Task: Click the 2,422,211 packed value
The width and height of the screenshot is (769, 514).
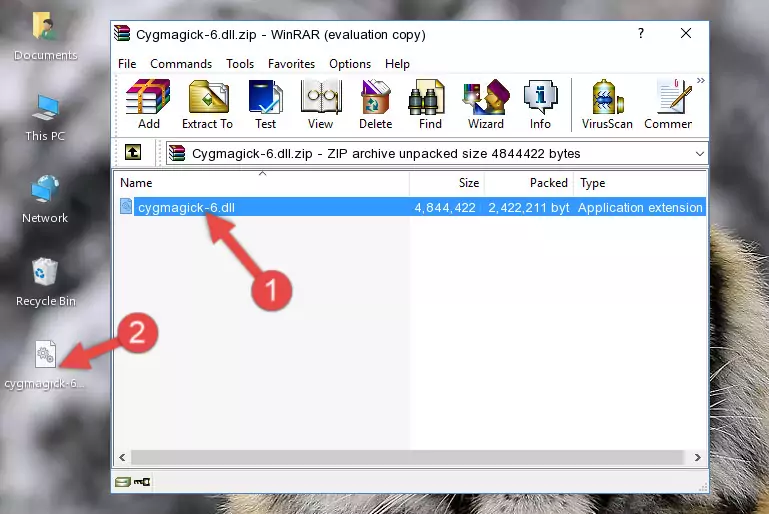Action: coord(529,207)
